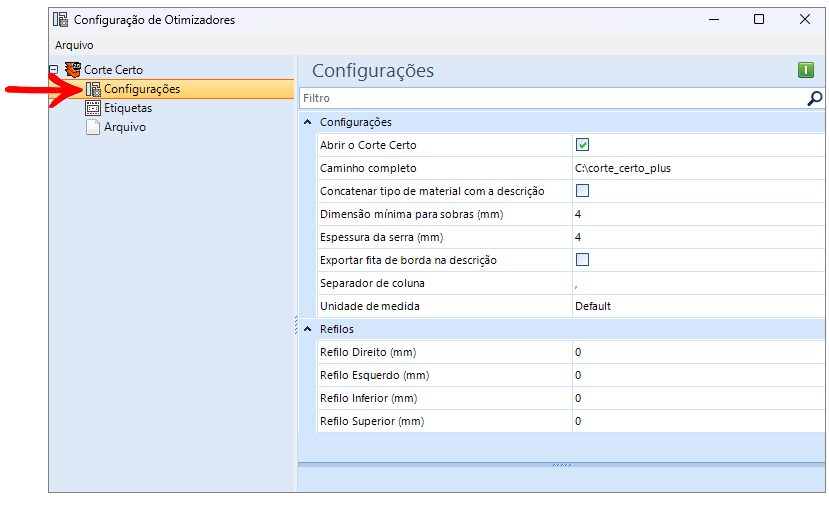Click the Caminho completo label
829x518 pixels.
[368, 168]
